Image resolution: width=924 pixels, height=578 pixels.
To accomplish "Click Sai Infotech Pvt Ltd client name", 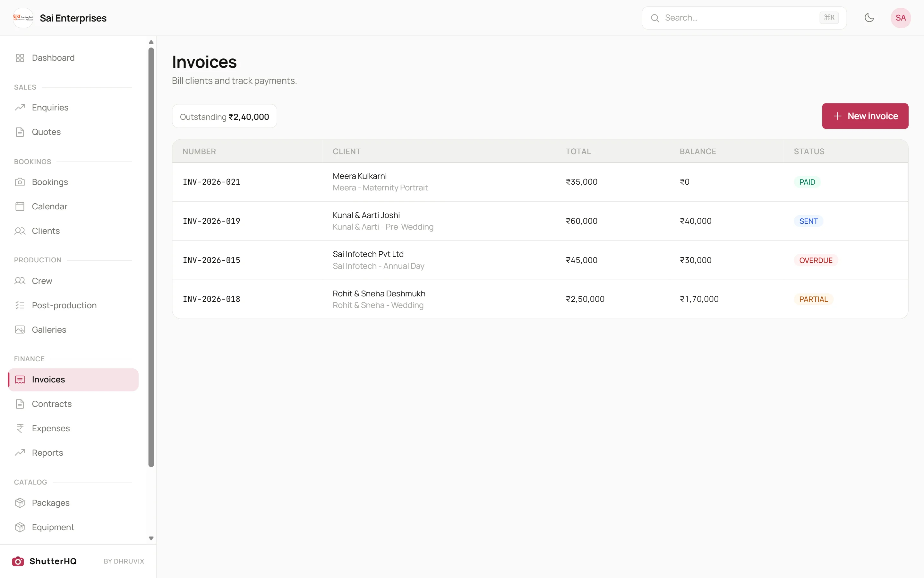I will (x=368, y=254).
